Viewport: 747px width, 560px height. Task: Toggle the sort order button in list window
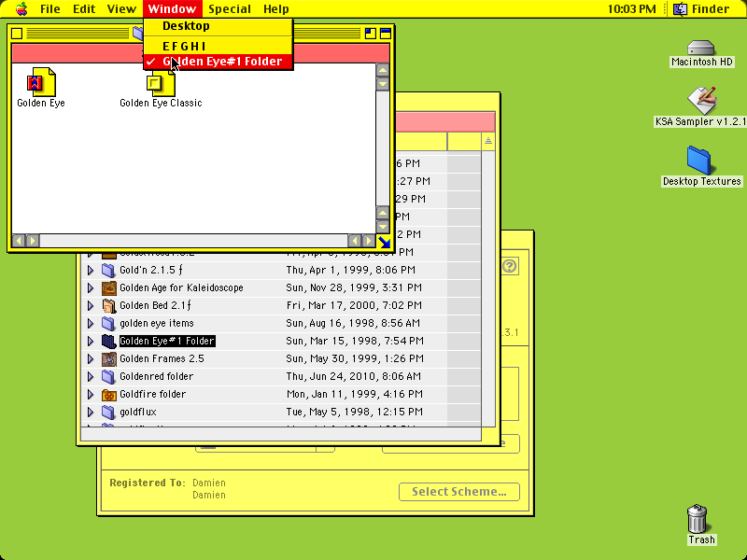pos(487,141)
